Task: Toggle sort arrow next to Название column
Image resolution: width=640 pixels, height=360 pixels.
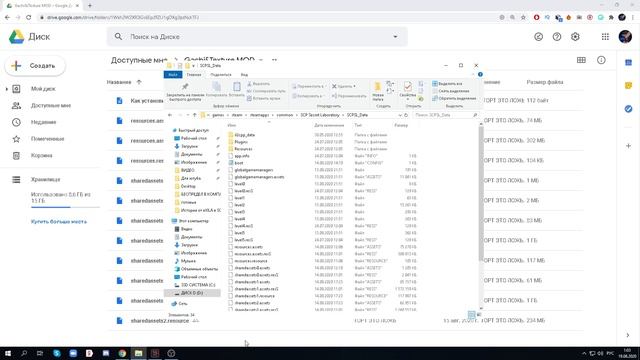Action: coord(139,82)
